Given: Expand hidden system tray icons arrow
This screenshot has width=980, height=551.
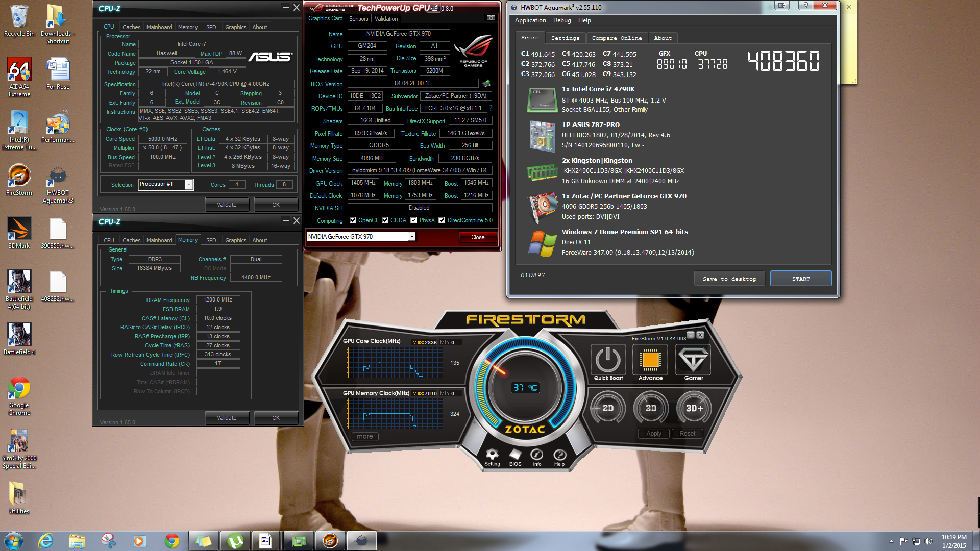Looking at the screenshot, I should 891,541.
